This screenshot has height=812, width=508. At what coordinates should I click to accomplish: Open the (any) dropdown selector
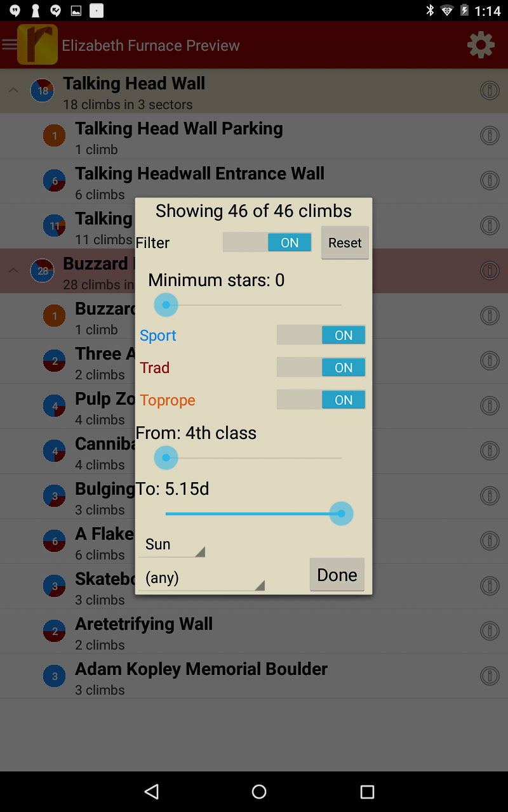coord(201,578)
